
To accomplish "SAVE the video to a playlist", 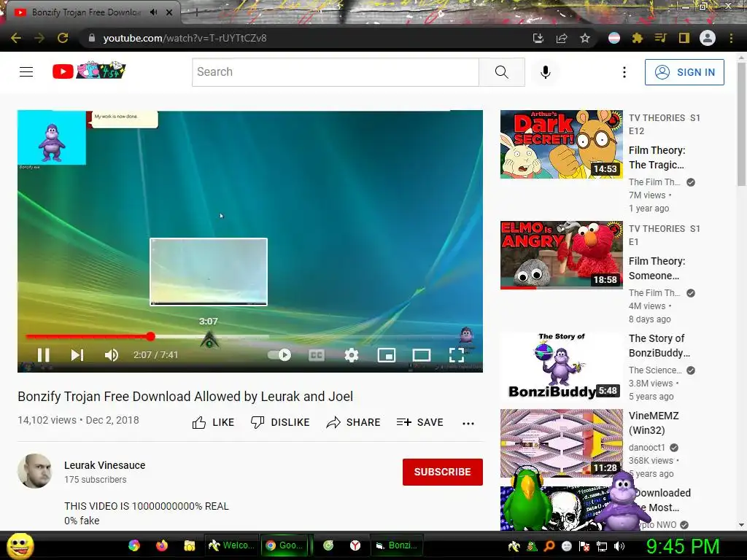I will tap(419, 422).
